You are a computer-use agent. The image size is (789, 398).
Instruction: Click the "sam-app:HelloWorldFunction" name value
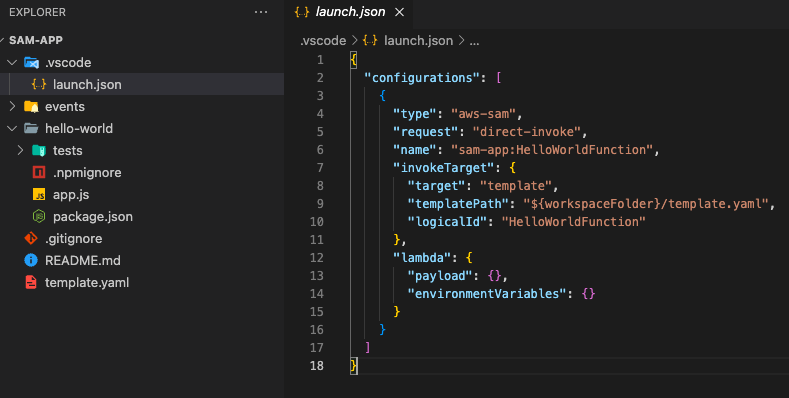(x=552, y=150)
